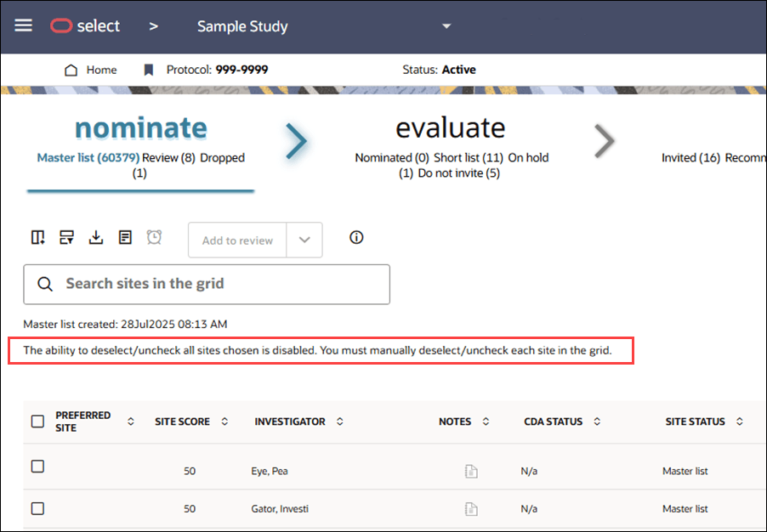Screen dimensions: 767x532
Task: Sort by Site Score using its chevron
Action: 224,421
